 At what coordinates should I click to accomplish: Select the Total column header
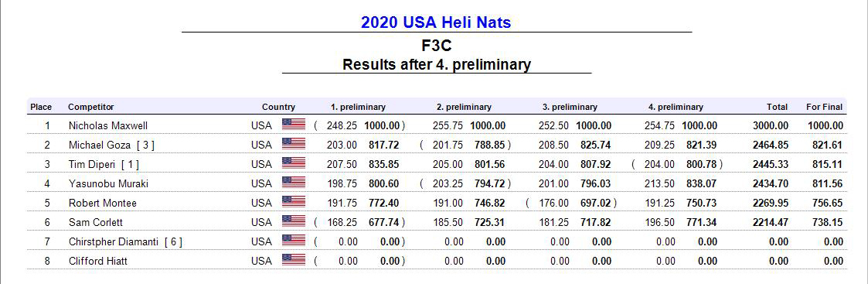(778, 107)
